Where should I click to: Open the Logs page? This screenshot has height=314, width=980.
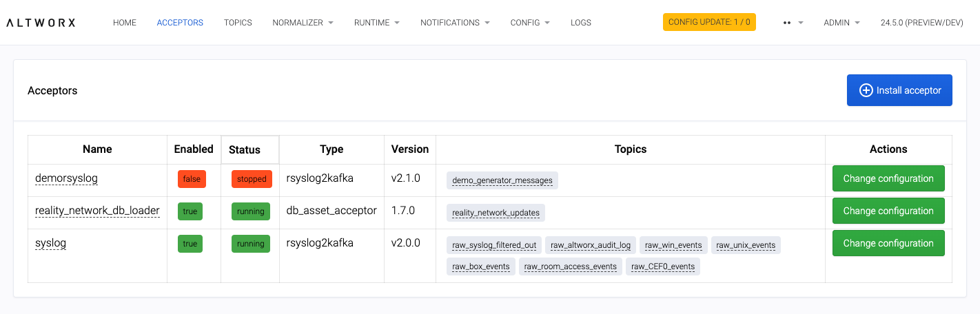pos(580,23)
